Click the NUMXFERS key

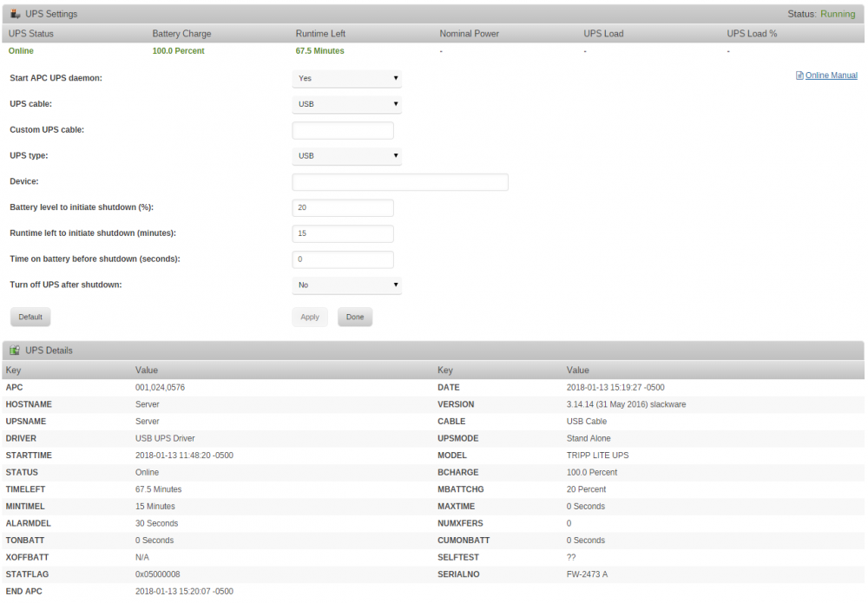pyautogui.click(x=461, y=523)
